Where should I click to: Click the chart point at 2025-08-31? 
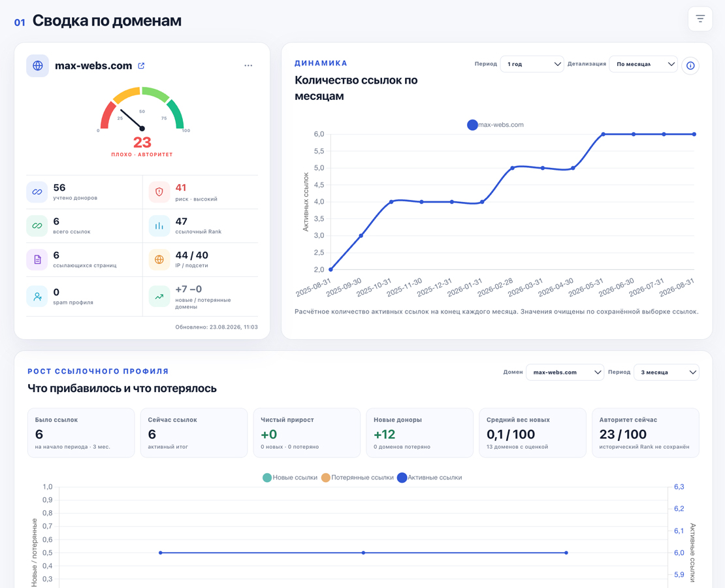(330, 269)
